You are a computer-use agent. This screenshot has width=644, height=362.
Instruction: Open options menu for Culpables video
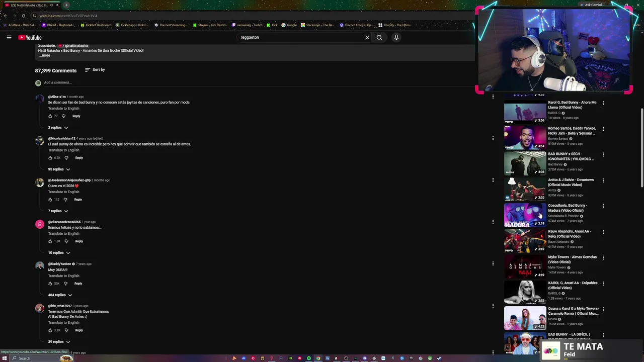pos(603,284)
